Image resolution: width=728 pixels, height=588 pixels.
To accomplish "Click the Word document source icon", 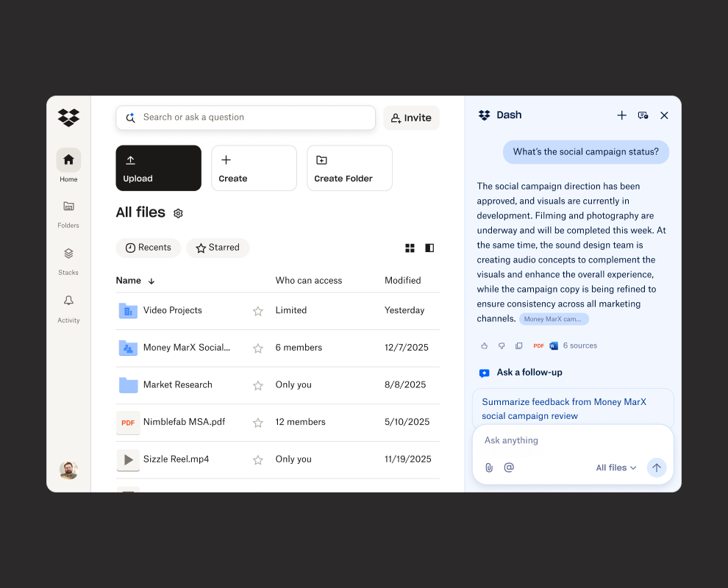I will 554,345.
